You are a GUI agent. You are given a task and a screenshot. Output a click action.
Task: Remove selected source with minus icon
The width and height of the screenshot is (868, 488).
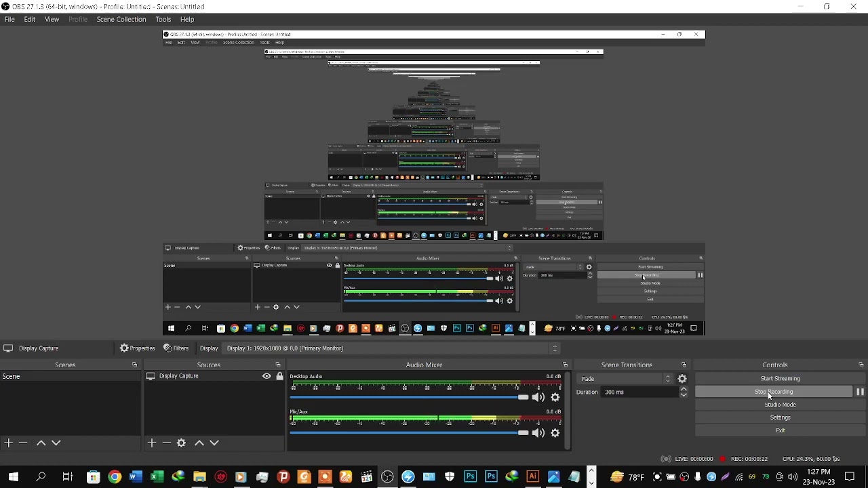[x=167, y=443]
